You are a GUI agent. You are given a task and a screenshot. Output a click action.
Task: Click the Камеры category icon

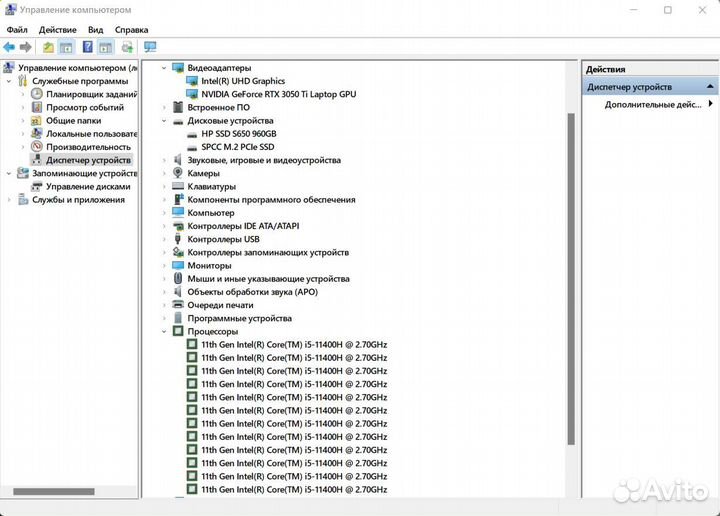(178, 173)
